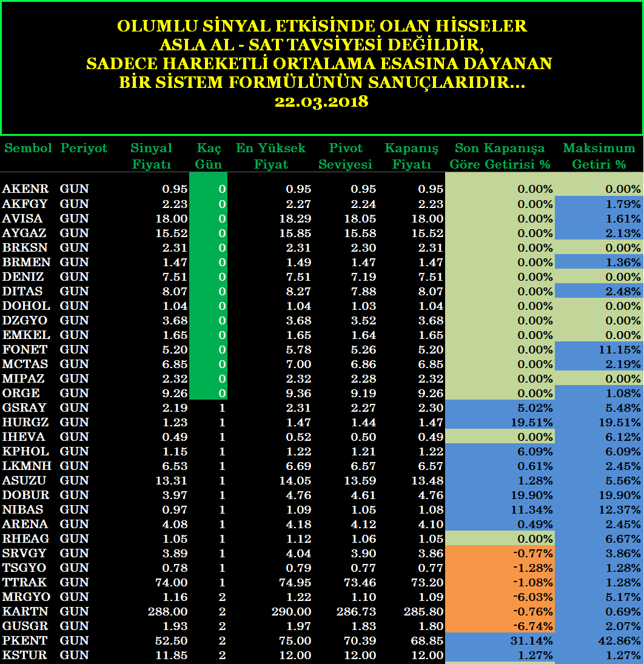Screen dimensions: 644x664
Task: Select the DITAS symbol cell
Action: [x=22, y=291]
